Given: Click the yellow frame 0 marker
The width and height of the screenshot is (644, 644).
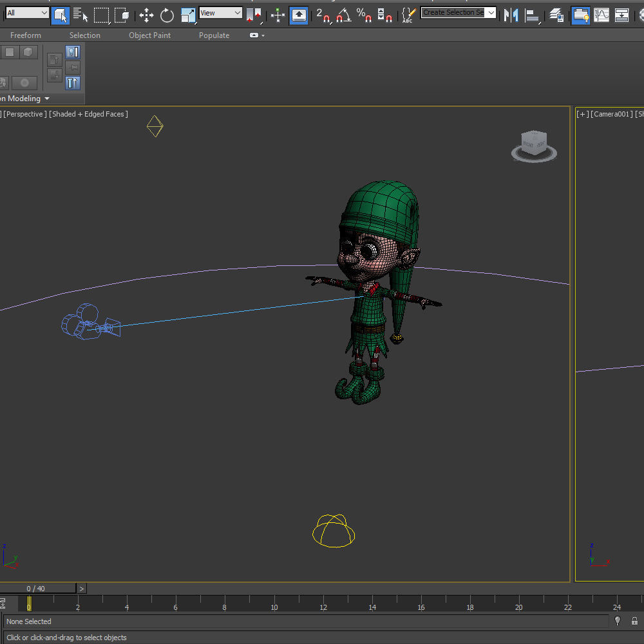Looking at the screenshot, I should [29, 604].
